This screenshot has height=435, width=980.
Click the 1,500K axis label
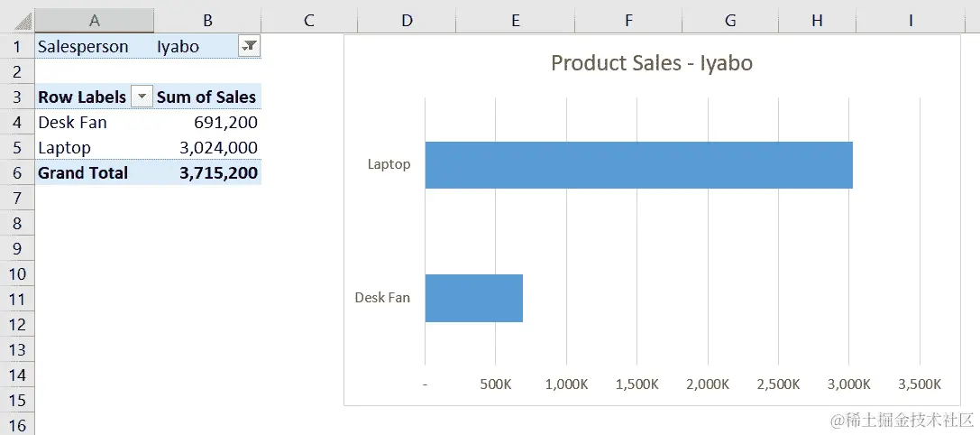point(637,384)
